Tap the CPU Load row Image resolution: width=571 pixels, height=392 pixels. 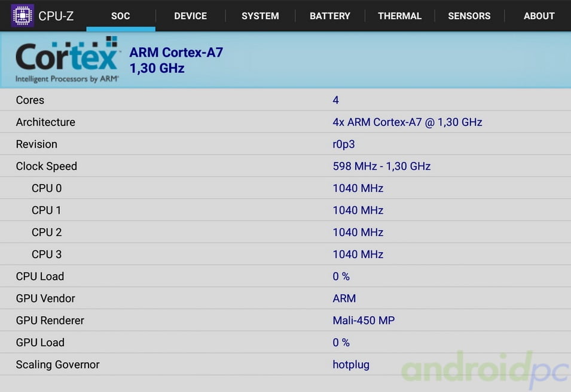pos(285,277)
